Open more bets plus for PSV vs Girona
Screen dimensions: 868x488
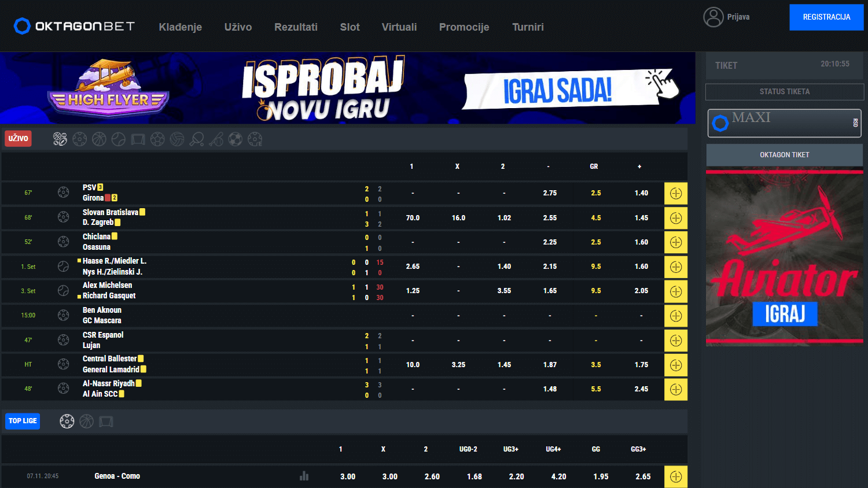click(x=676, y=193)
